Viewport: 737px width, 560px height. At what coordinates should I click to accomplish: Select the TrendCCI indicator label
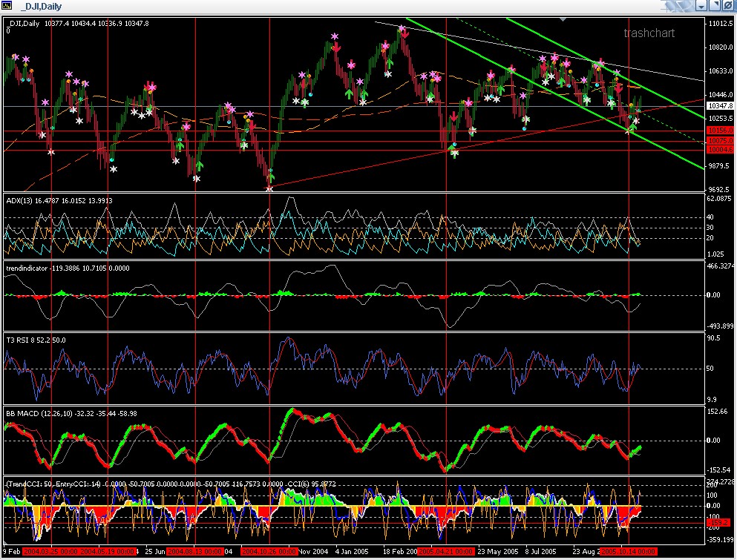(171, 484)
